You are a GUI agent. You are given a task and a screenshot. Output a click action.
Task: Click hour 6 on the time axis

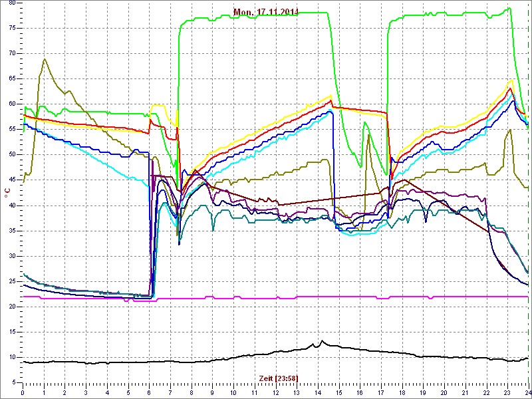[x=149, y=392]
